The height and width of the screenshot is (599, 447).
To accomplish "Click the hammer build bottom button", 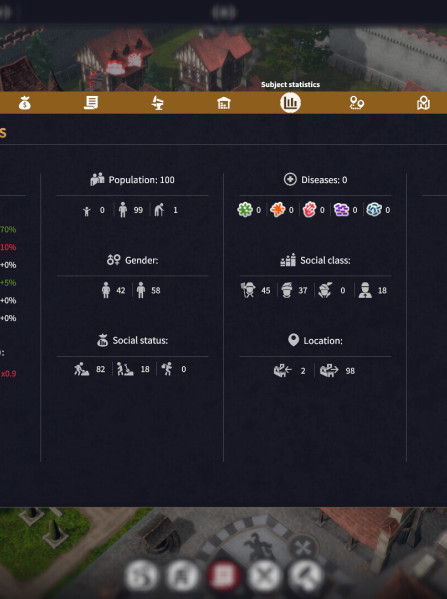I will [305, 575].
